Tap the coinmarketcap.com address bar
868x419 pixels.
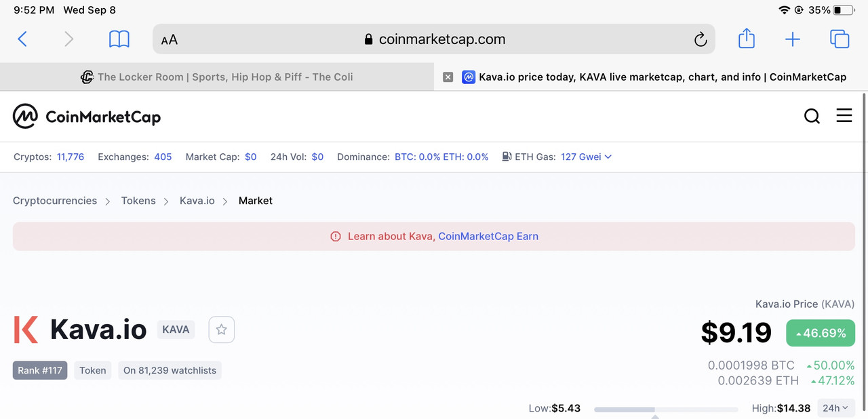pos(434,39)
